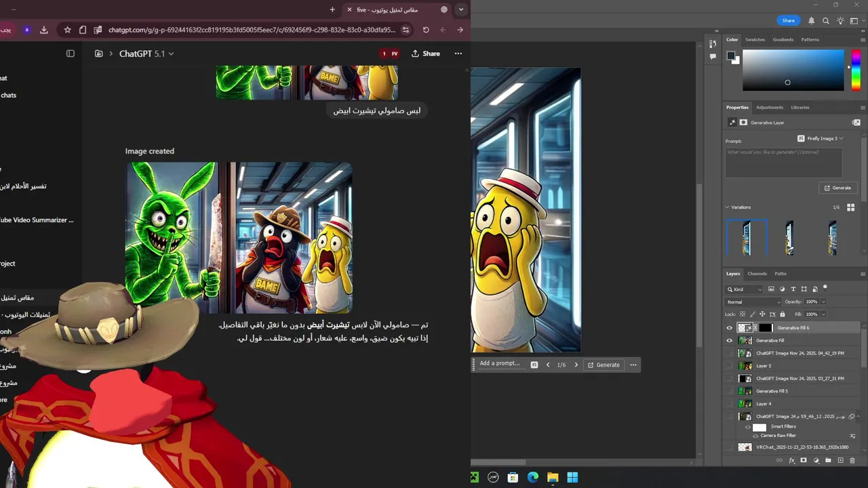Switch to the Channels tab
The width and height of the screenshot is (868, 488).
757,274
